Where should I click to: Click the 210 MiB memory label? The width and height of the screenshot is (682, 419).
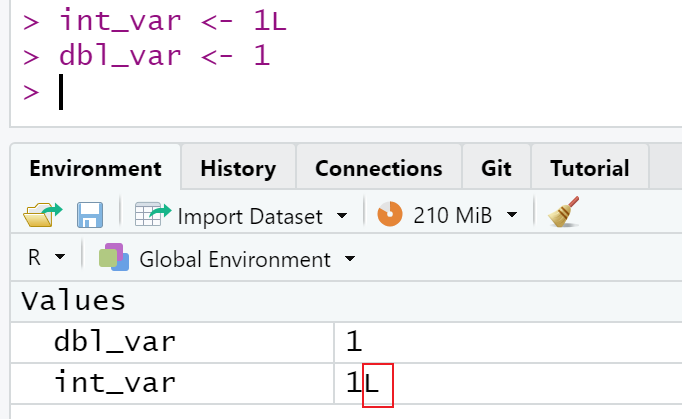(x=453, y=215)
